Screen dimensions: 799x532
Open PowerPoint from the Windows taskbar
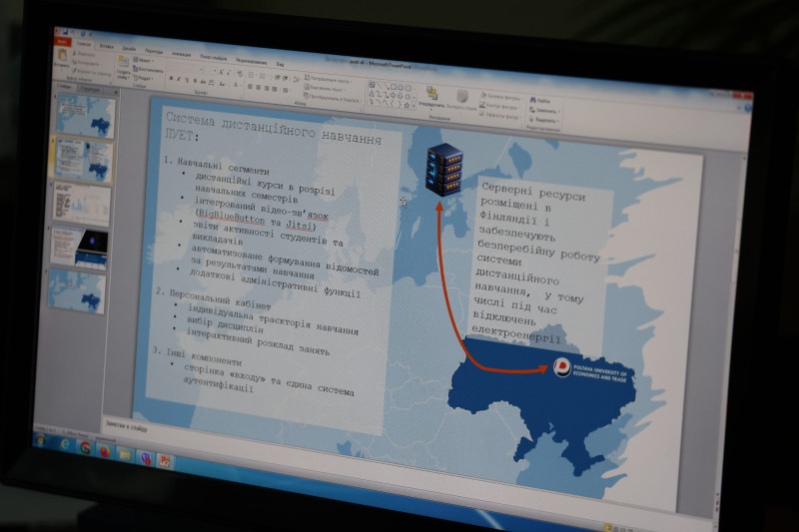[x=165, y=460]
